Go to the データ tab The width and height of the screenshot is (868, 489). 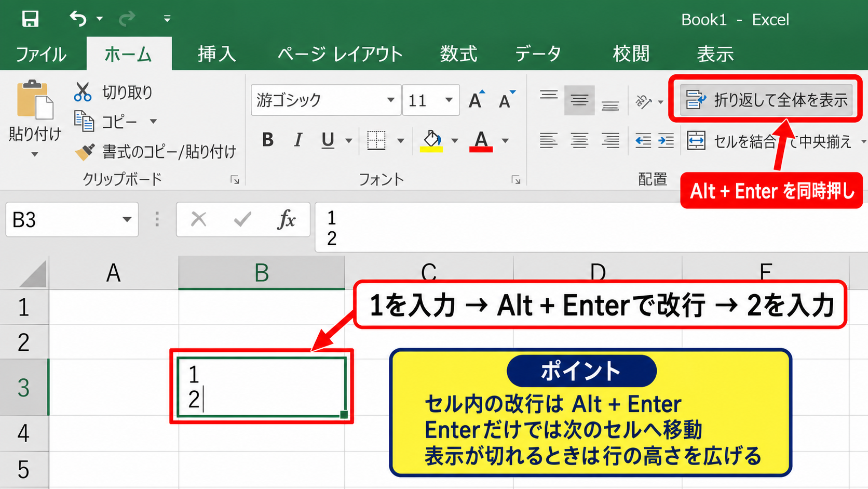[x=538, y=54]
